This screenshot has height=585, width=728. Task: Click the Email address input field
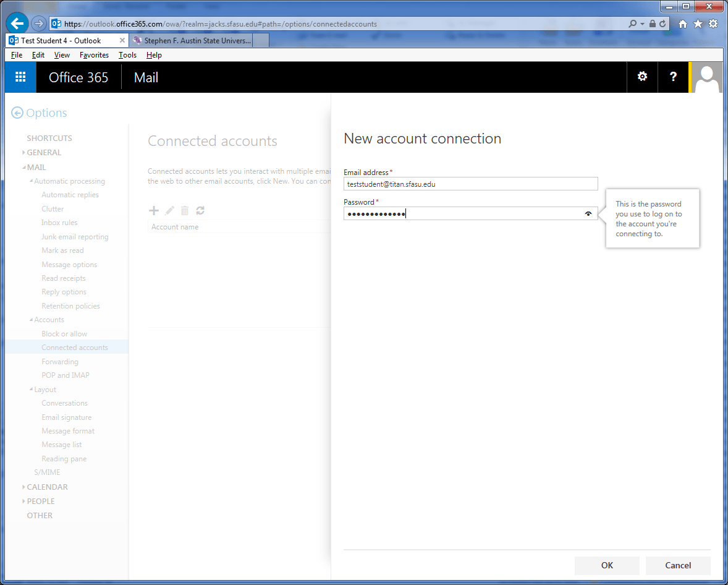coord(470,184)
